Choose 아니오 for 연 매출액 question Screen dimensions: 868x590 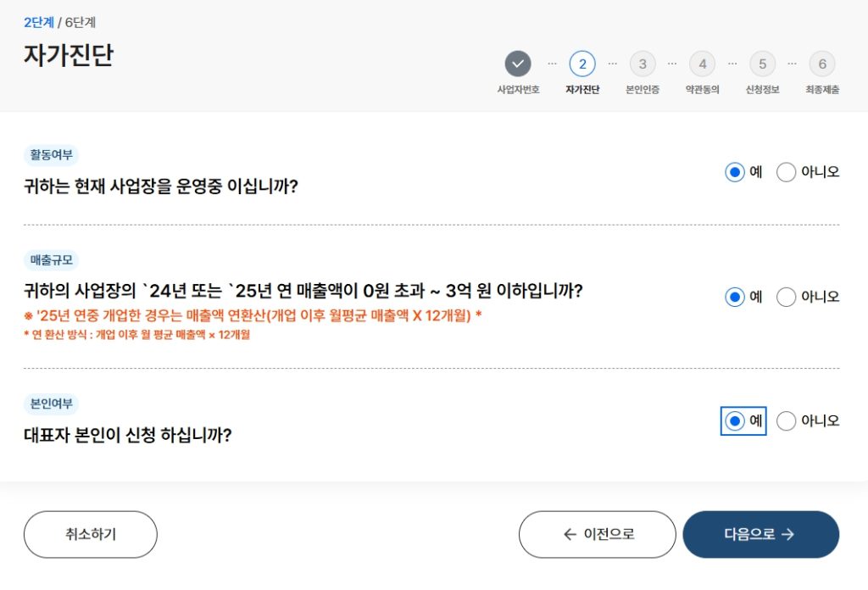click(x=786, y=298)
